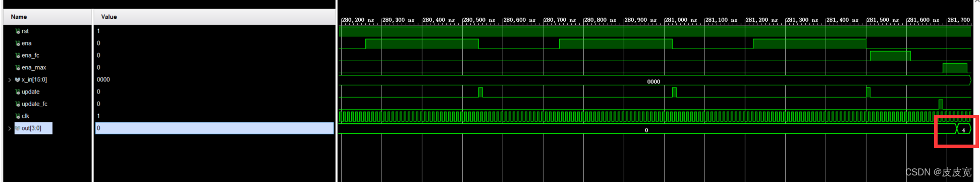Expand the x_in[15:0] bus
Viewport: 980px width, 182px height.
pos(10,80)
